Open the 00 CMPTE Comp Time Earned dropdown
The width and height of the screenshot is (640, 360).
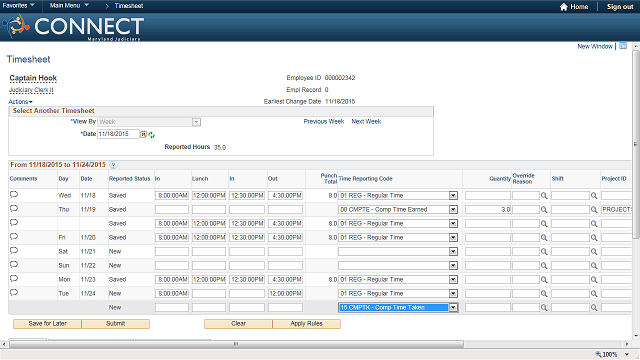click(453, 209)
